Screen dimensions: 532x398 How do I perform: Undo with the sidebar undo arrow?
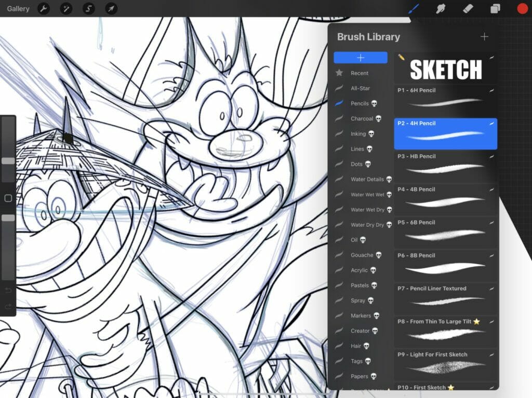tap(8, 291)
